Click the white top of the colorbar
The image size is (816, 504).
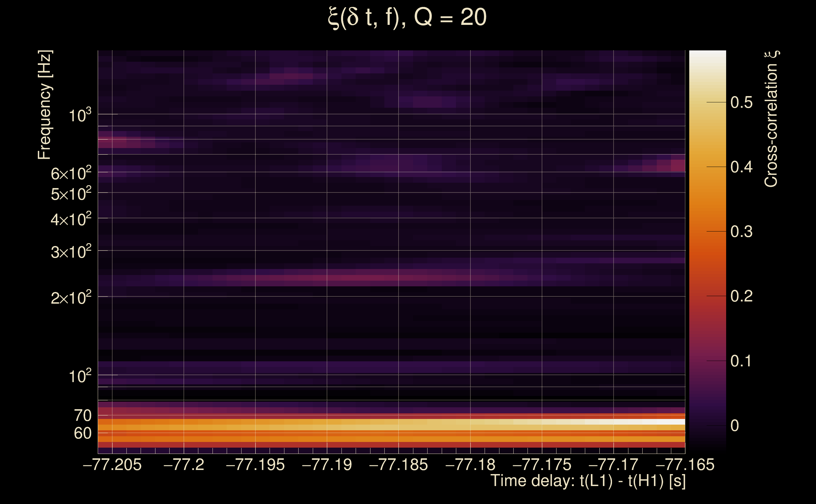[707, 56]
